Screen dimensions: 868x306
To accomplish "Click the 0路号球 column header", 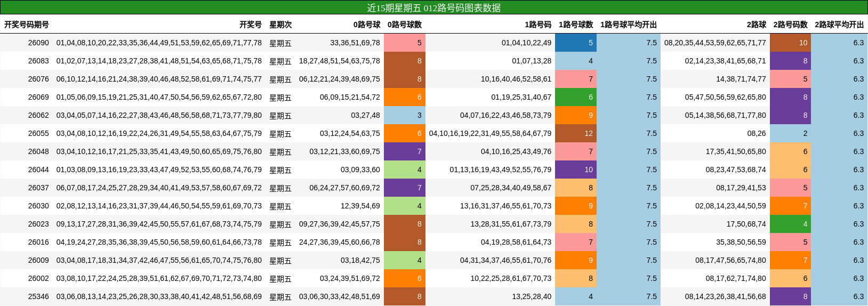I will click(x=367, y=25).
